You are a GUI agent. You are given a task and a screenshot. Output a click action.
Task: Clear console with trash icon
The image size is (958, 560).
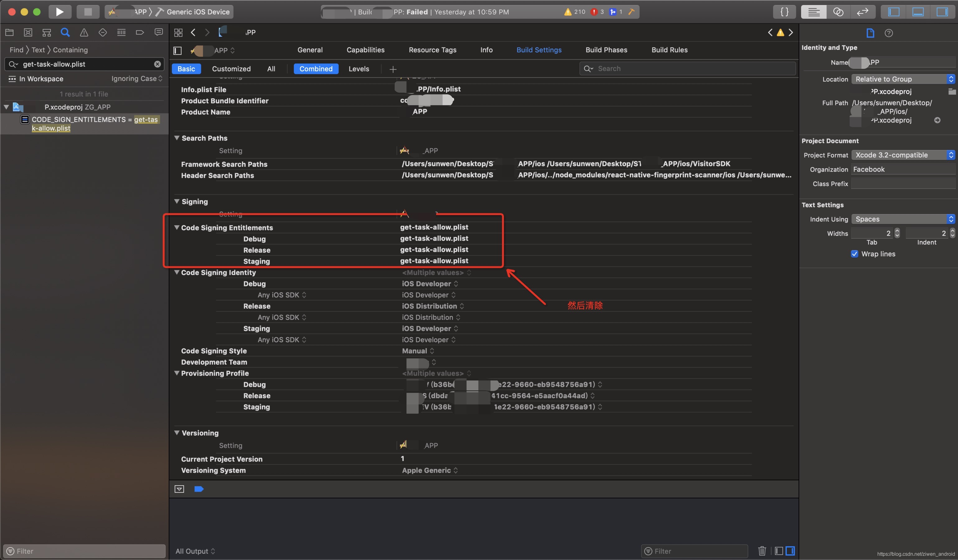(x=762, y=550)
